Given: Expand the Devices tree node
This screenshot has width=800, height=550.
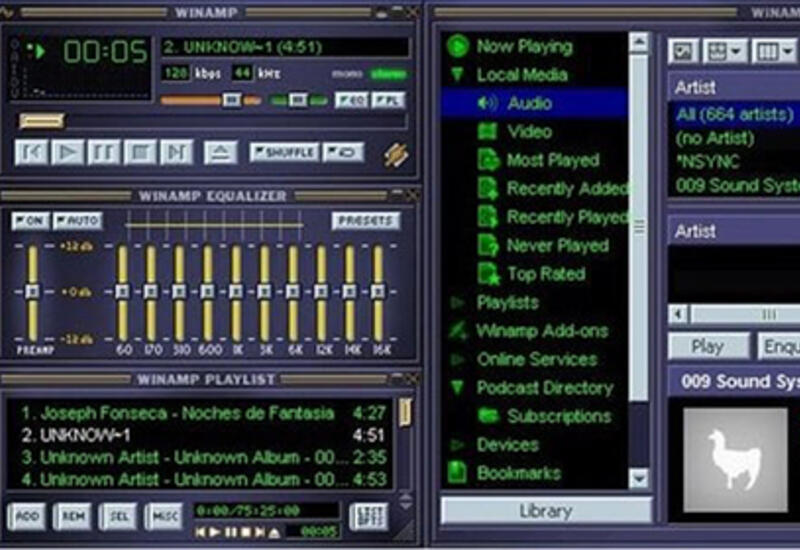Looking at the screenshot, I should (457, 445).
